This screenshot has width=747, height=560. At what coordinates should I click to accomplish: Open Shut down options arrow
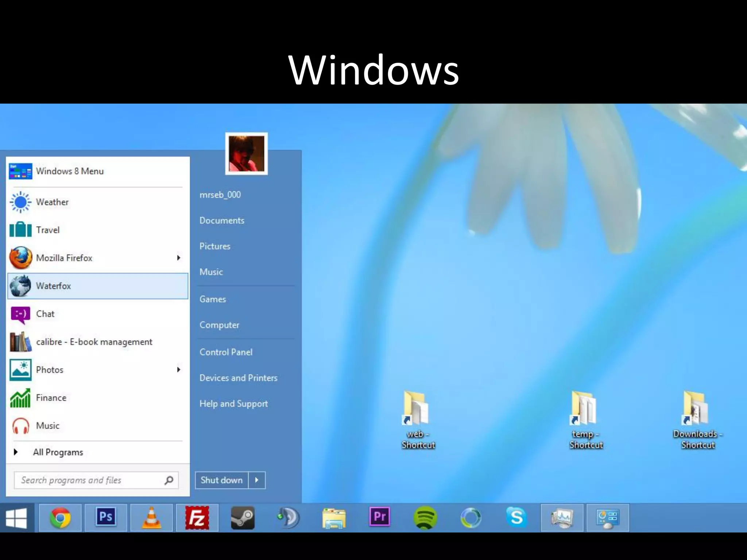(257, 480)
